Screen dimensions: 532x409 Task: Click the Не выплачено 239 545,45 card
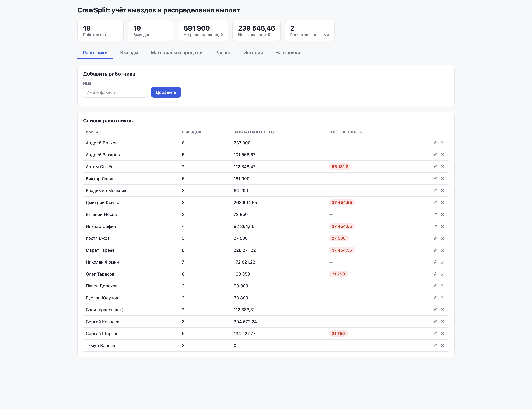click(x=257, y=31)
